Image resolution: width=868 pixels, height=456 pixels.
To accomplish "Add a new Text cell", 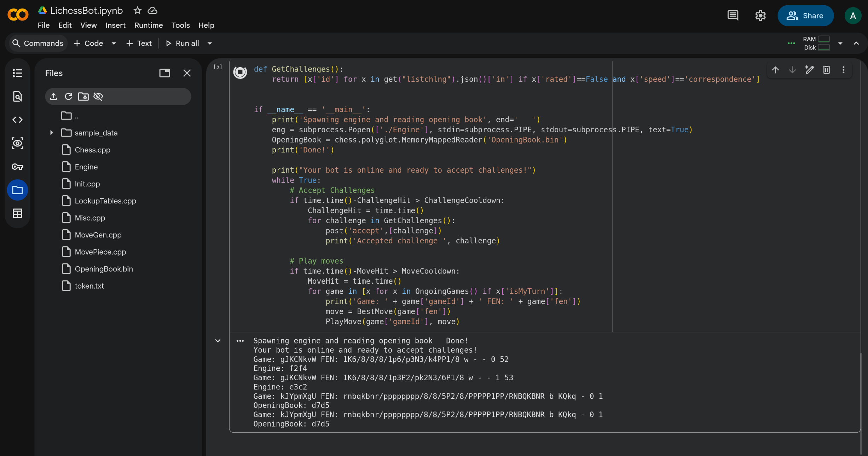I will pos(139,43).
